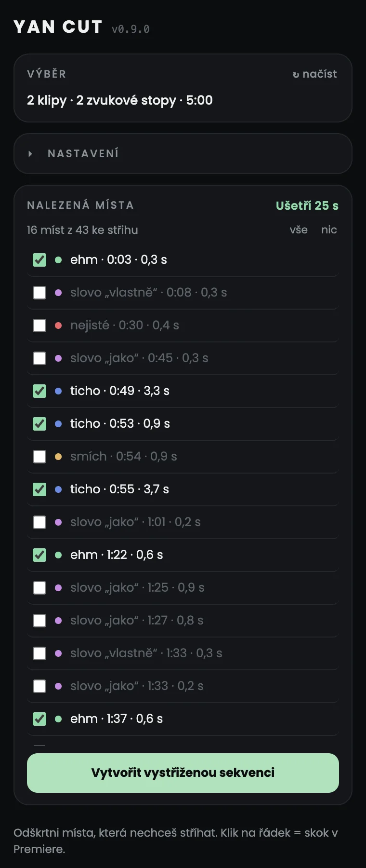Create the cut sequence with Vytvořit vystřiženou sekvenci
Viewport: 366px width, 868px height.
(x=183, y=773)
